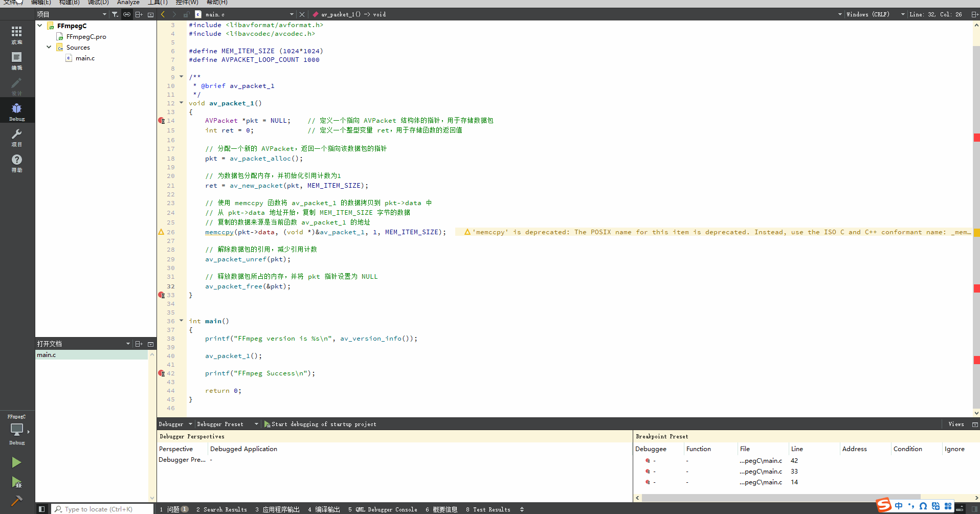The image size is (980, 514).
Task: Toggle the left sidebar visibility
Action: [x=42, y=509]
